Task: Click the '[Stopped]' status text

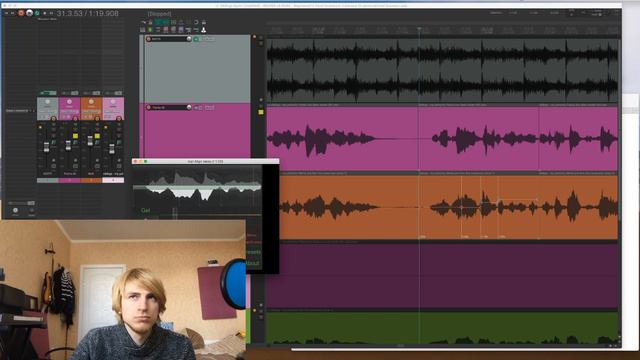Action: click(159, 14)
